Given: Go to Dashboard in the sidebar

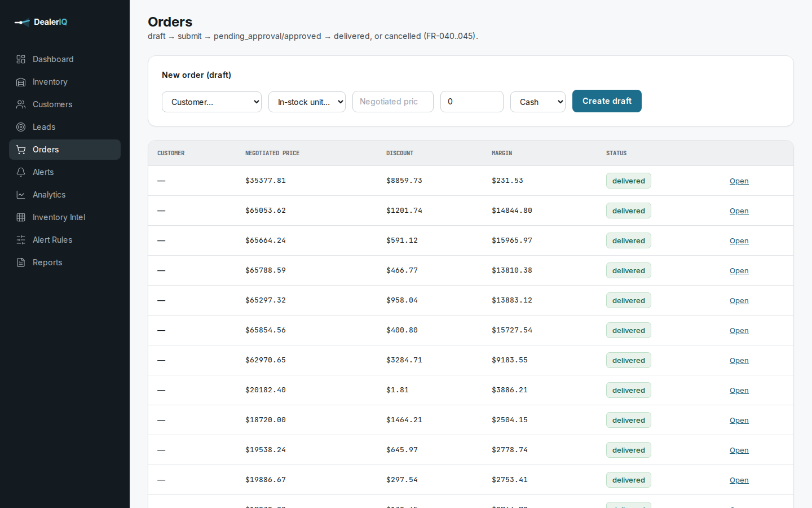Looking at the screenshot, I should pyautogui.click(x=65, y=59).
